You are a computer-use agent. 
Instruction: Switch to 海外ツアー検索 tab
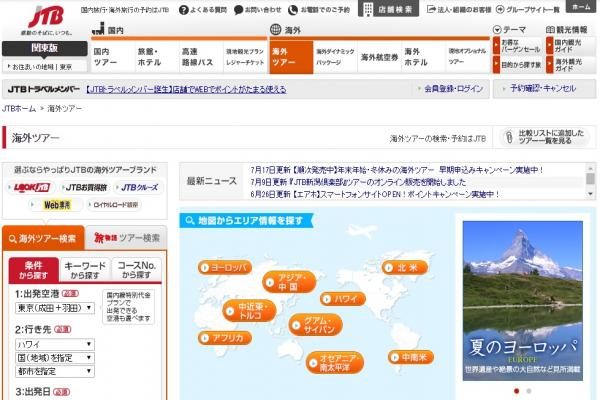coord(43,238)
